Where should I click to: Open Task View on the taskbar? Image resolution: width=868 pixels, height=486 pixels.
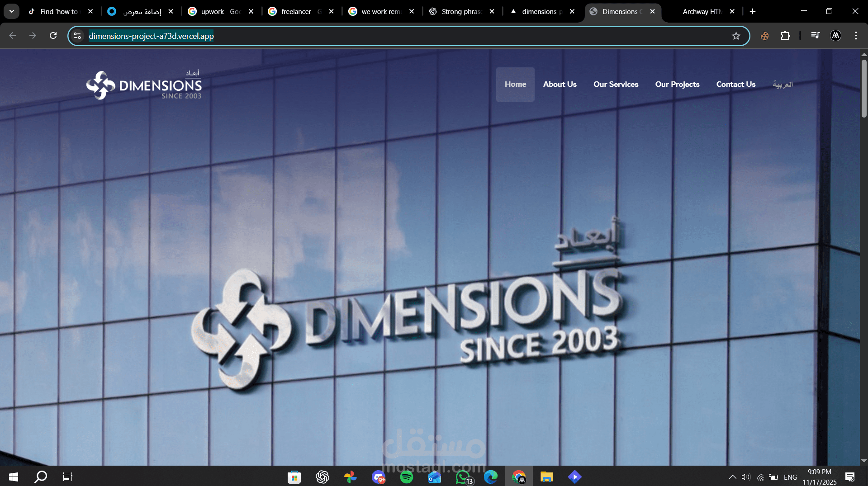click(x=68, y=477)
